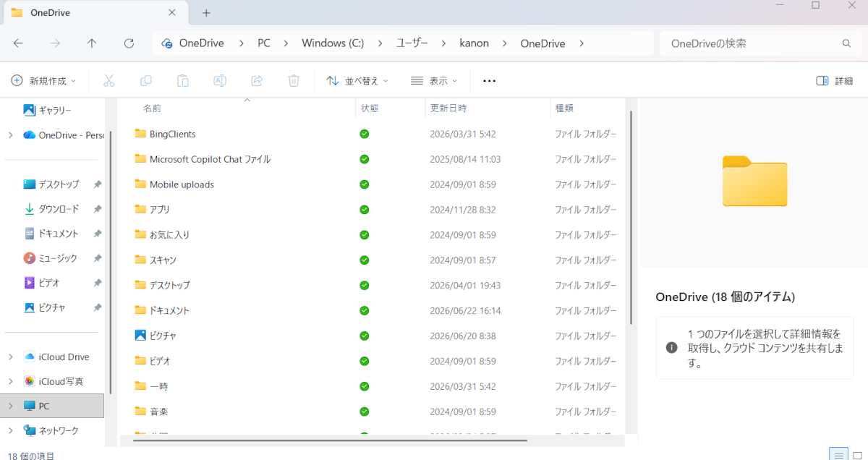This screenshot has width=868, height=460.
Task: Go back with the left arrow
Action: click(x=18, y=43)
